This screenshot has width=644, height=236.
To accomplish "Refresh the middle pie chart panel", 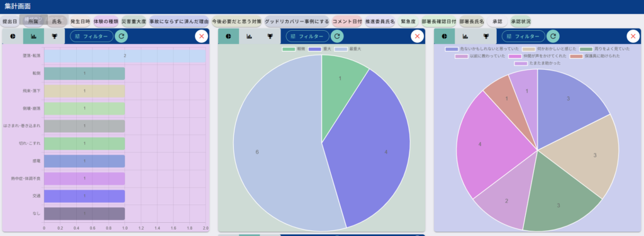I will tap(337, 36).
